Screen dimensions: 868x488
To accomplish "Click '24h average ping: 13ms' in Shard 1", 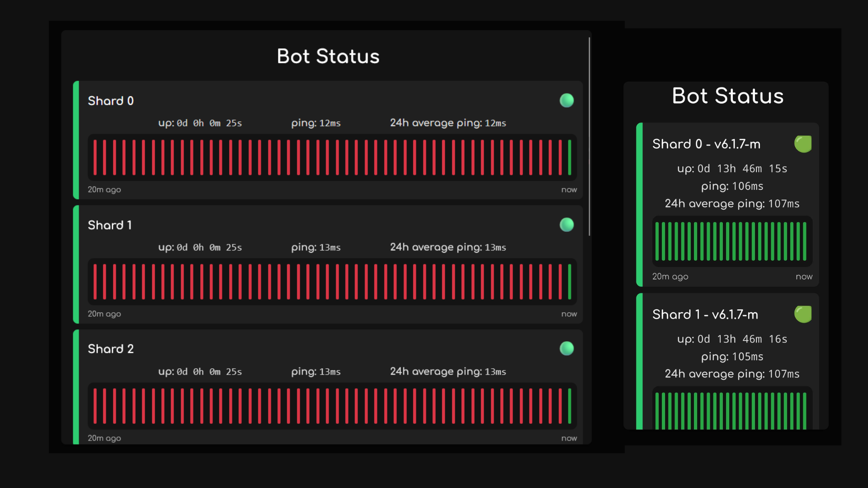I will 448,247.
